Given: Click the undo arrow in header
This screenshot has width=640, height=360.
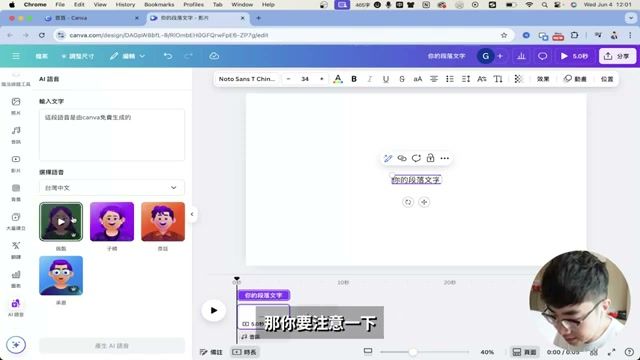Looking at the screenshot, I should click(x=168, y=56).
